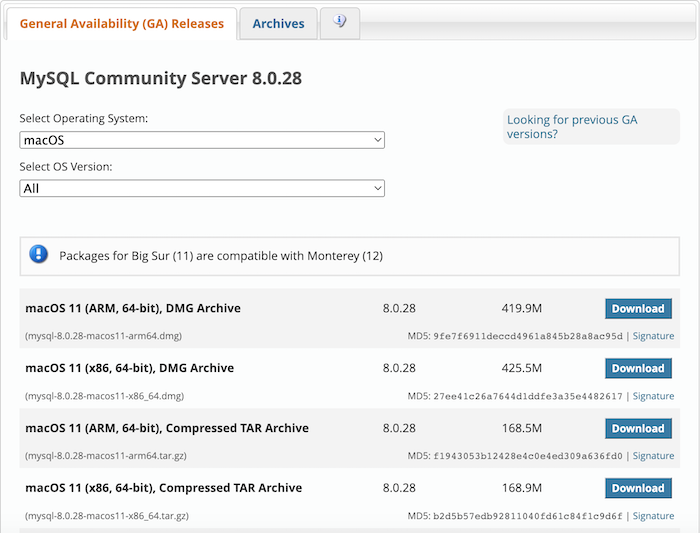
Task: Open Signature for mysql-8.0.28-macos11-arm64.tar.gz
Action: [x=653, y=455]
